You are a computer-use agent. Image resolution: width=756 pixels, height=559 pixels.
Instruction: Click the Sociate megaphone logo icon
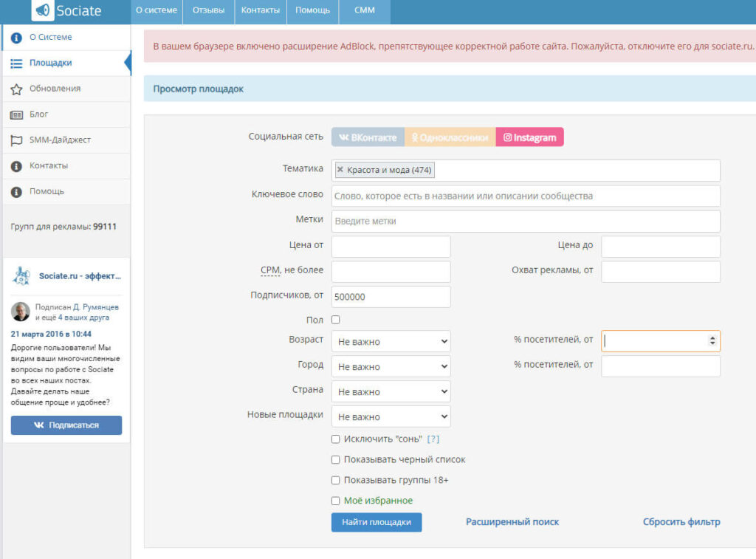43,10
